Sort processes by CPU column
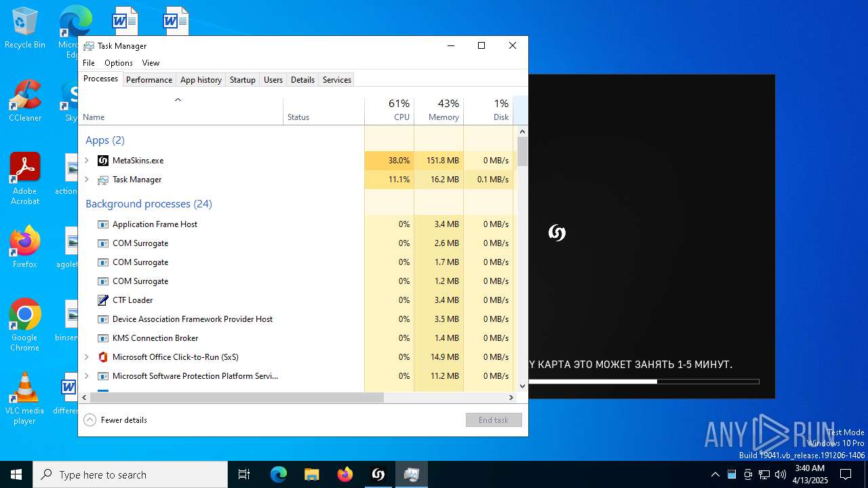The width and height of the screenshot is (868, 488). 389,110
